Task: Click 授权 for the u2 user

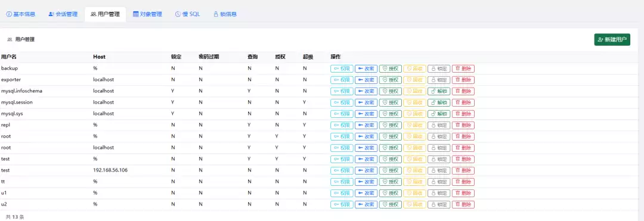Action: click(390, 204)
